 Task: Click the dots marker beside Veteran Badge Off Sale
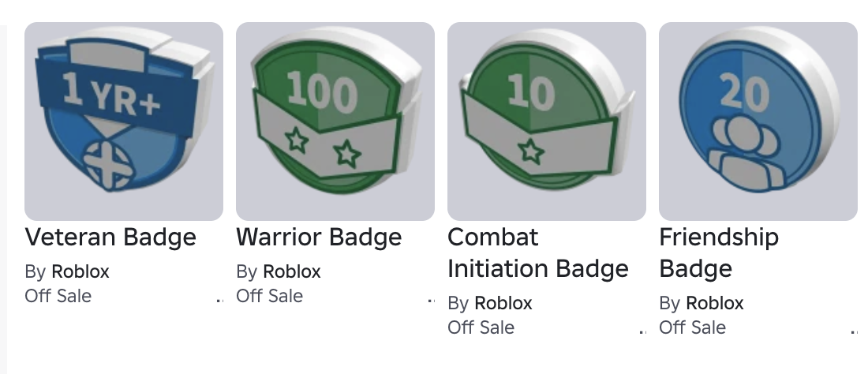pyautogui.click(x=220, y=301)
